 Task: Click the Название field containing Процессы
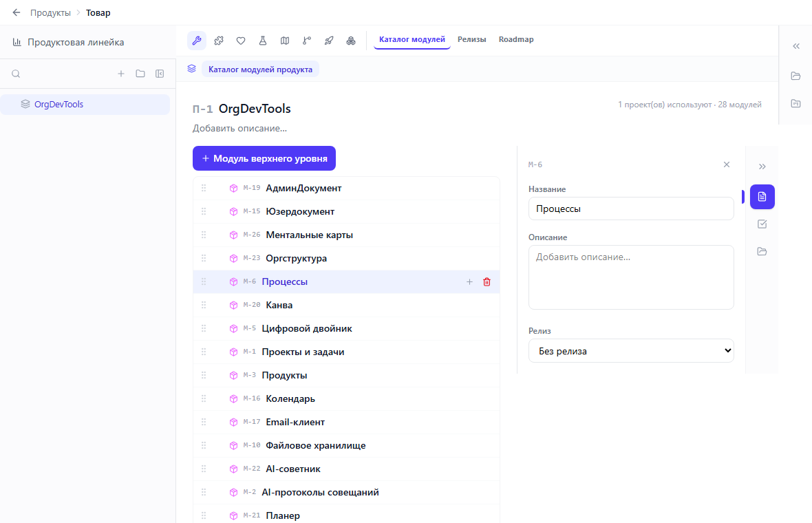click(631, 209)
